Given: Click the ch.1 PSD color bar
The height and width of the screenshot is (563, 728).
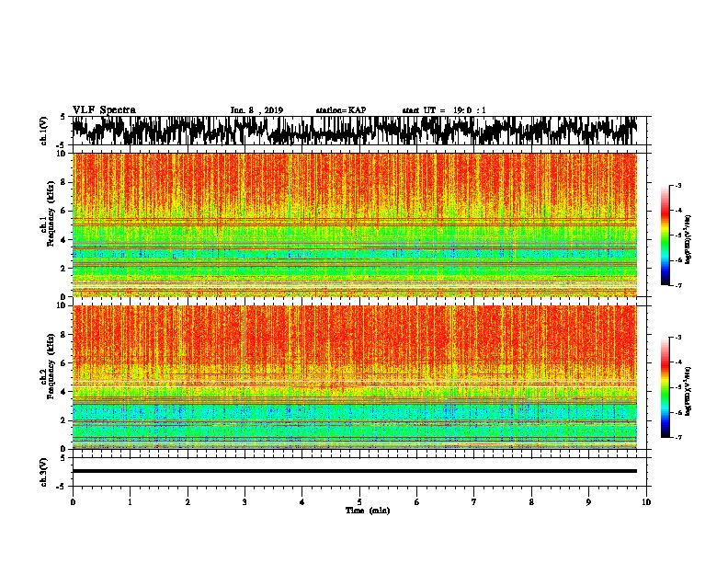Looking at the screenshot, I should point(665,236).
